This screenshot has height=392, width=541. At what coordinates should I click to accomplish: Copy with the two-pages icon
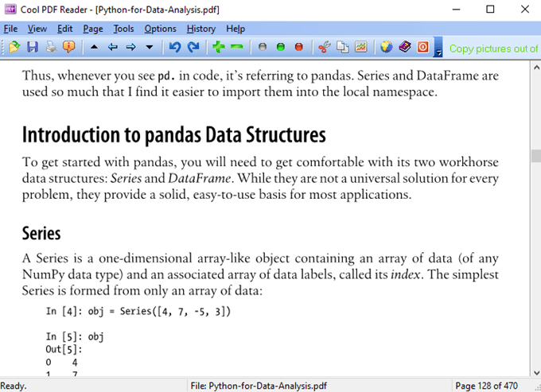343,47
